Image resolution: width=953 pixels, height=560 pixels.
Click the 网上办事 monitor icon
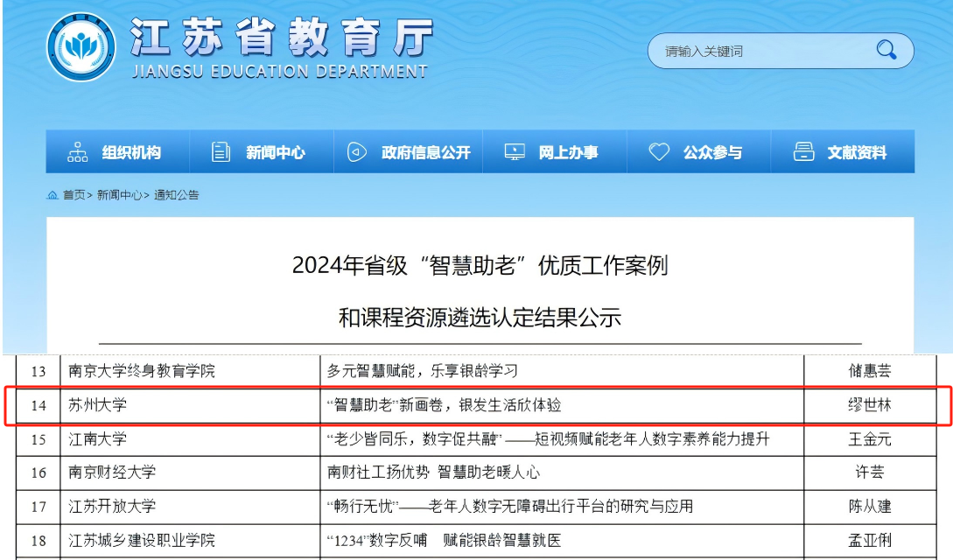tap(515, 152)
